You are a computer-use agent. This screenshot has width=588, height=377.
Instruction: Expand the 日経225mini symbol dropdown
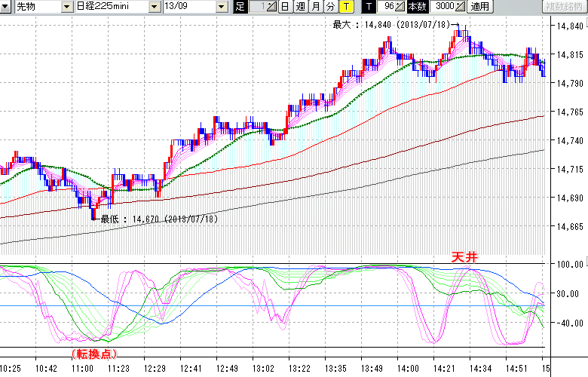click(155, 7)
